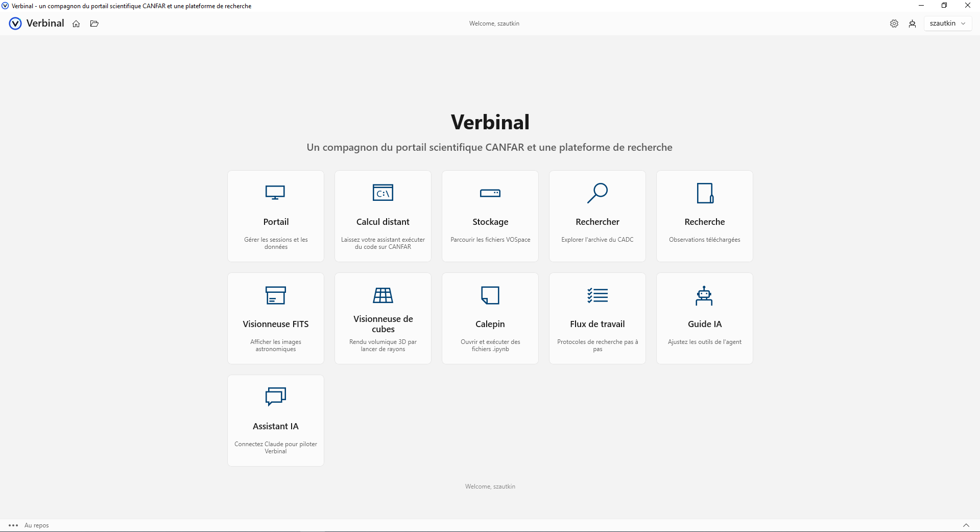Click header 'Welcome, szautkin' text
Image resolution: width=980 pixels, height=532 pixels.
(494, 24)
